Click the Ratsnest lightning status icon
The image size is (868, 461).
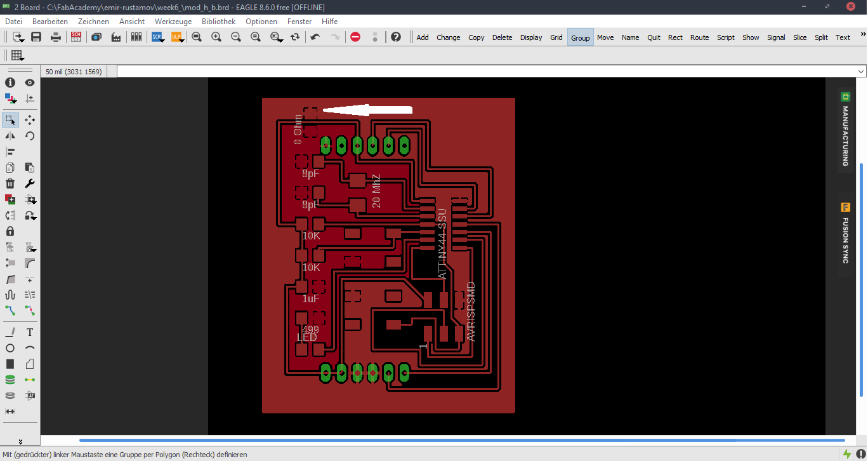[847, 453]
